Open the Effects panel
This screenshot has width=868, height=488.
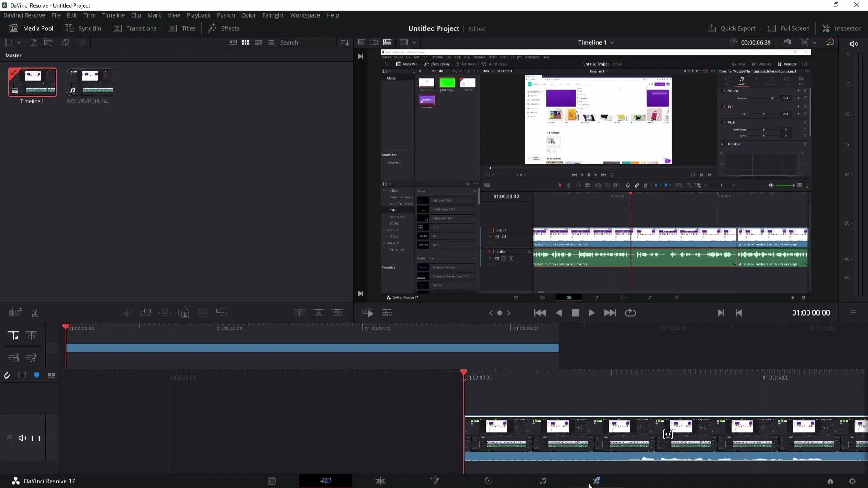pyautogui.click(x=223, y=28)
